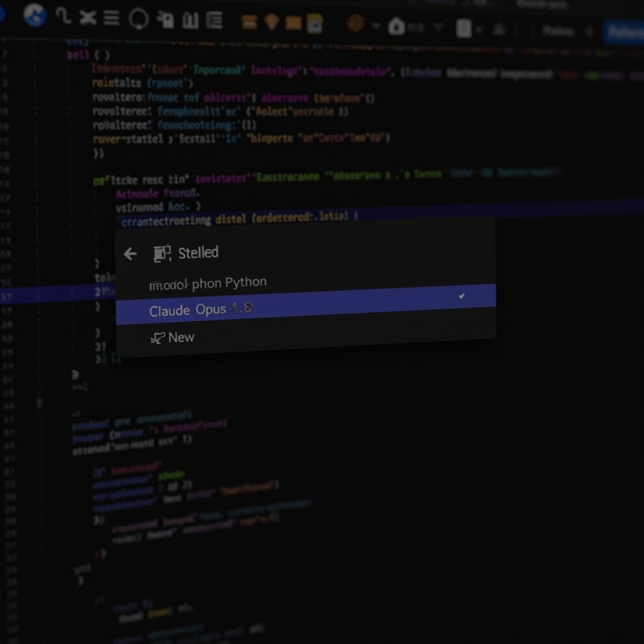Click the 'Actnoole' code line

point(158,193)
